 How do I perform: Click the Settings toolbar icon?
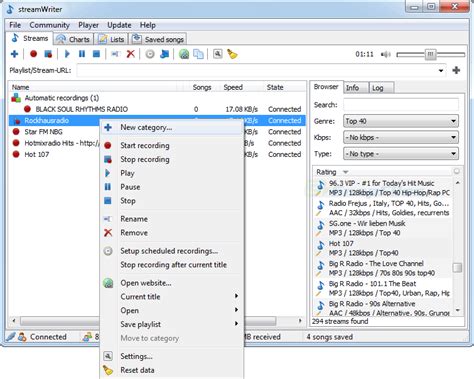(218, 54)
